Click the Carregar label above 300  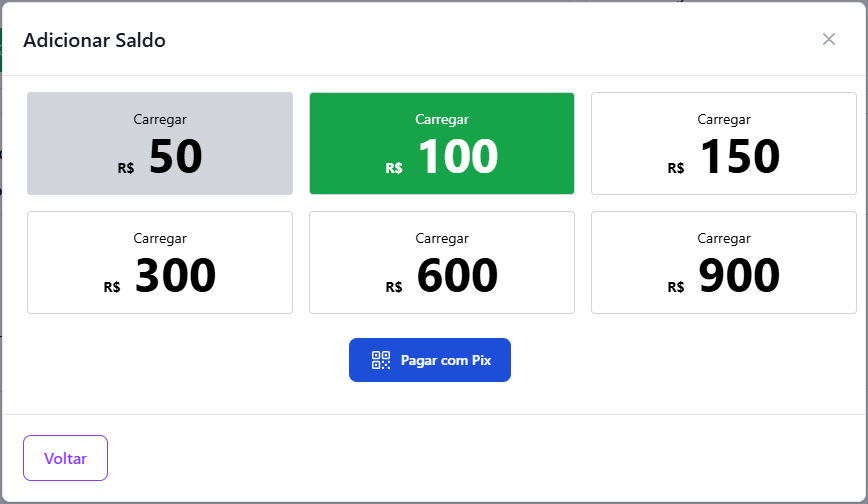pyautogui.click(x=160, y=238)
